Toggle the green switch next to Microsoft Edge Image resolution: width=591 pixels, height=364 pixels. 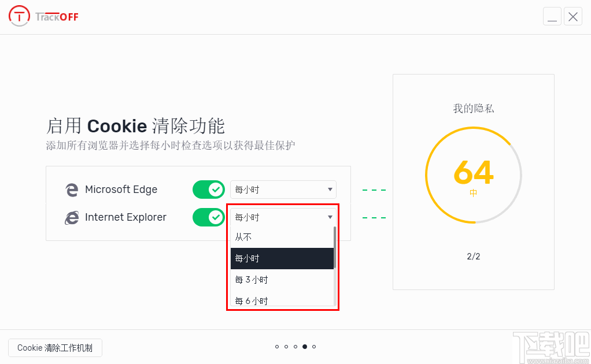tap(209, 189)
